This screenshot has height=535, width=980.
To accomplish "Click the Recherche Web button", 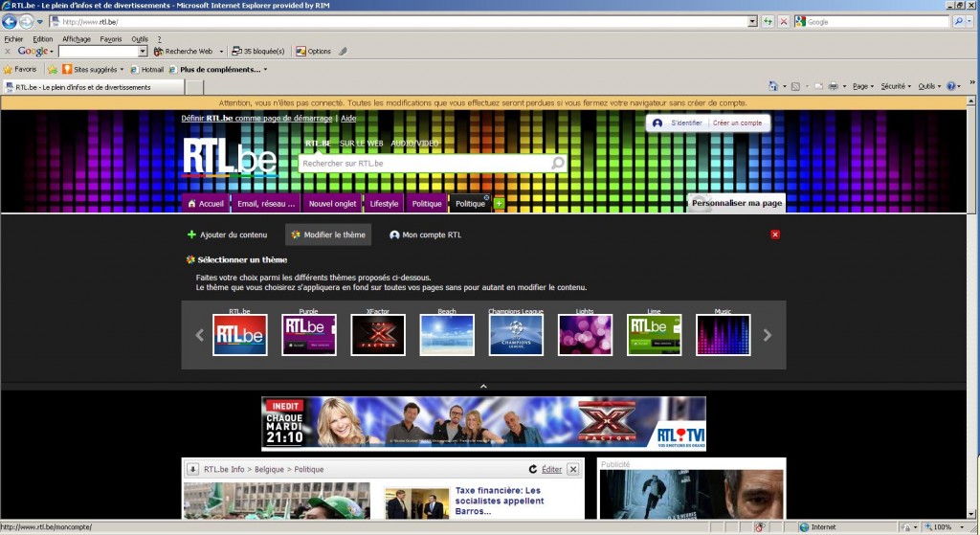I will (x=184, y=52).
